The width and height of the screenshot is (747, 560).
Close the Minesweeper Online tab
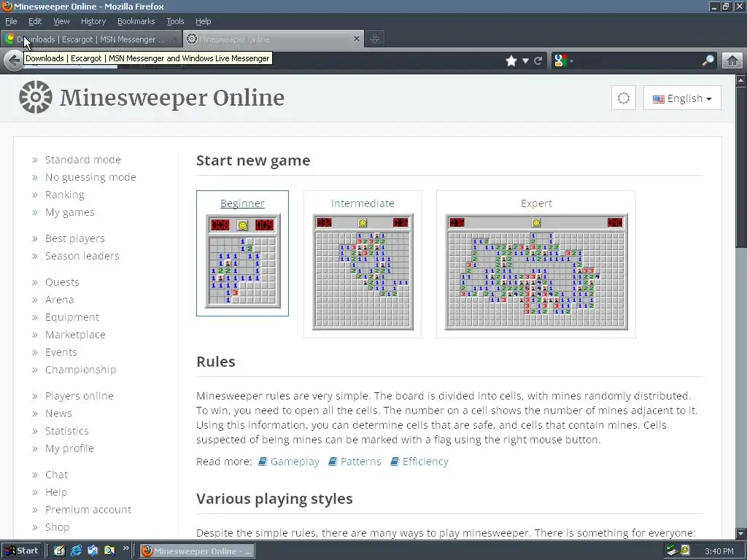click(x=356, y=39)
